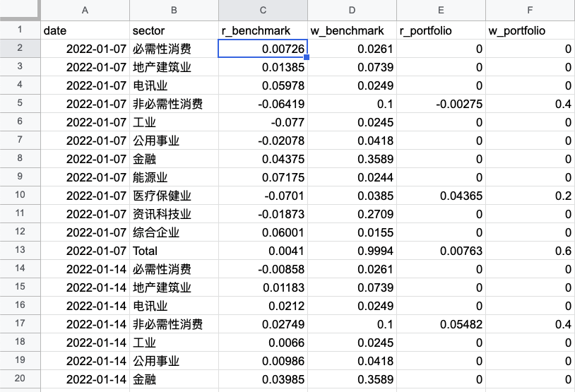This screenshot has width=575, height=392.
Task: Select cell with value -0.077
Action: (x=263, y=122)
